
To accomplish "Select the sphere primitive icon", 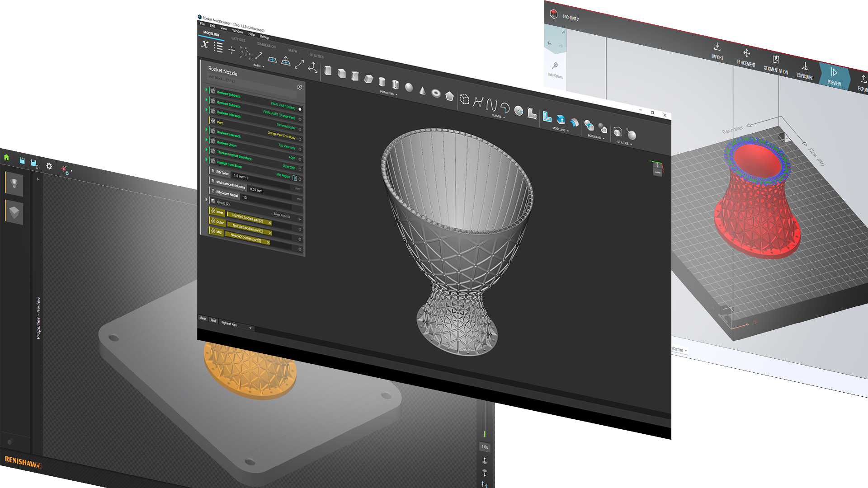I will click(x=409, y=87).
